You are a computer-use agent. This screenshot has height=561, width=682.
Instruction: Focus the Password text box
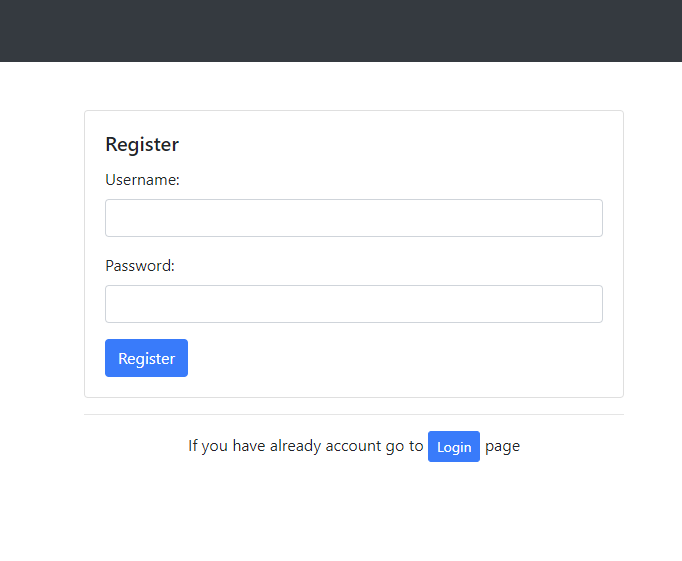[x=353, y=304]
